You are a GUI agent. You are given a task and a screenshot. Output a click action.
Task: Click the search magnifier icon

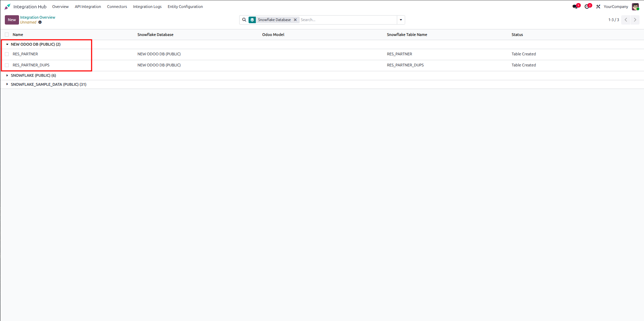click(244, 20)
